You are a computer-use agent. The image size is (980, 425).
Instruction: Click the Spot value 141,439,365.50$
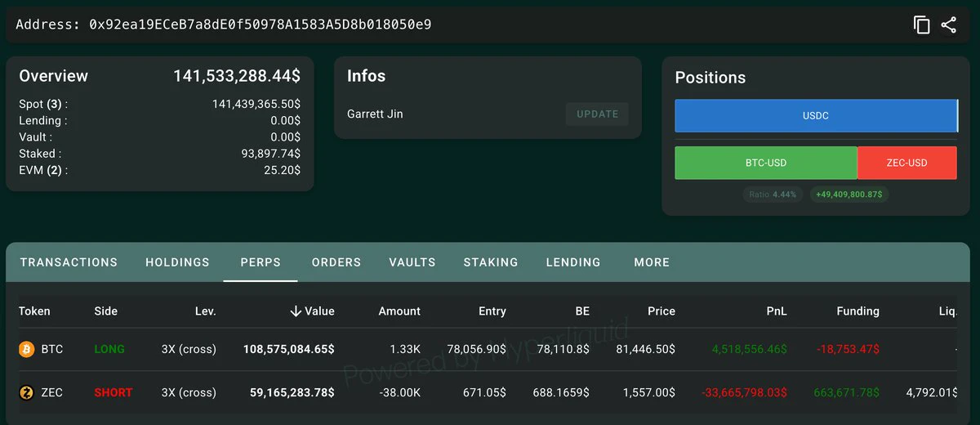coord(256,104)
